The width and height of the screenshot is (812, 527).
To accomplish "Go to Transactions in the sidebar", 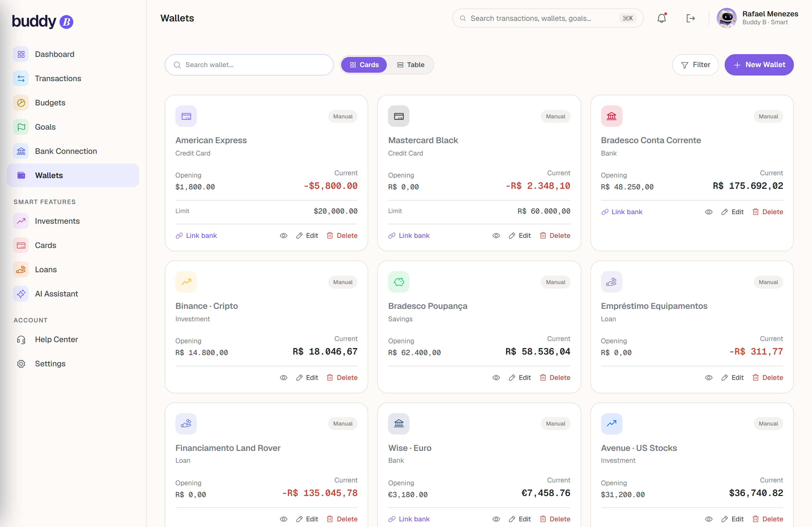I will 73,78.
